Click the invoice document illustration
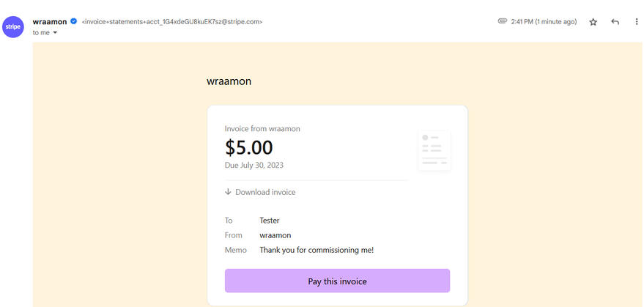644x307 pixels. (434, 150)
